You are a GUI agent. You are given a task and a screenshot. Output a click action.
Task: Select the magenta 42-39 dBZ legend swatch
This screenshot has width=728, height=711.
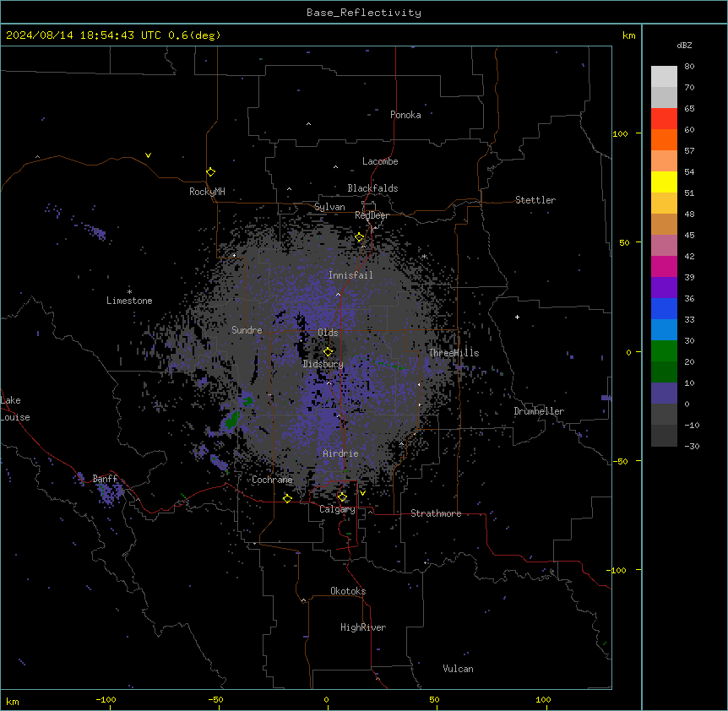664,266
